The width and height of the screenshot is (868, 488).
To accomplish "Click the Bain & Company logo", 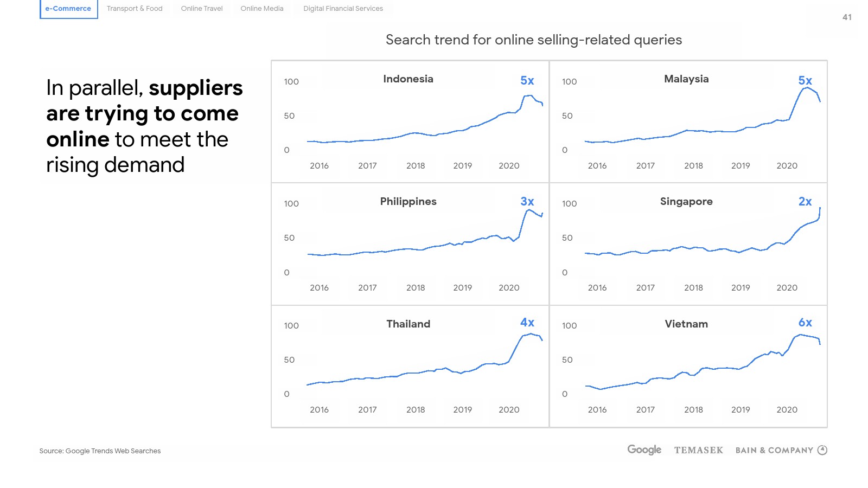I will point(774,450).
